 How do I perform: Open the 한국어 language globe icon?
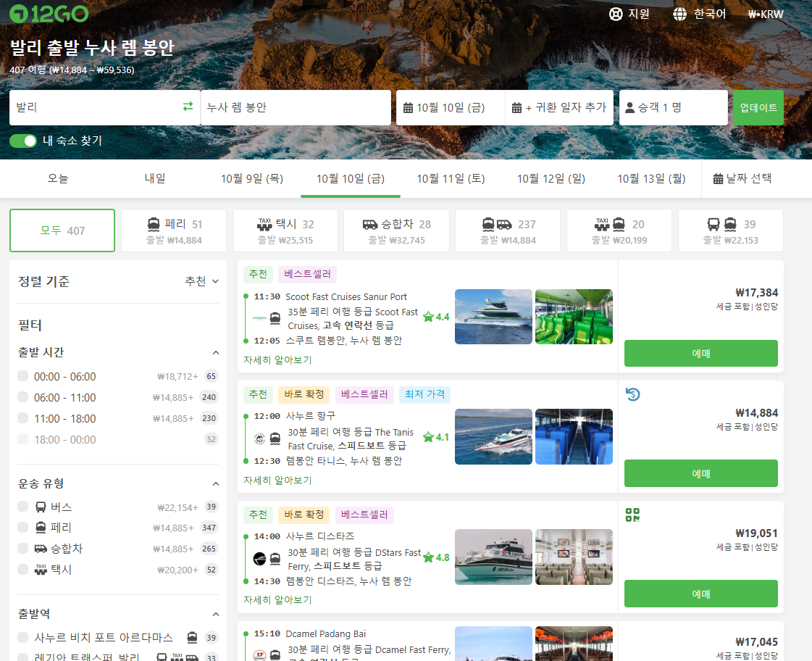[680, 14]
